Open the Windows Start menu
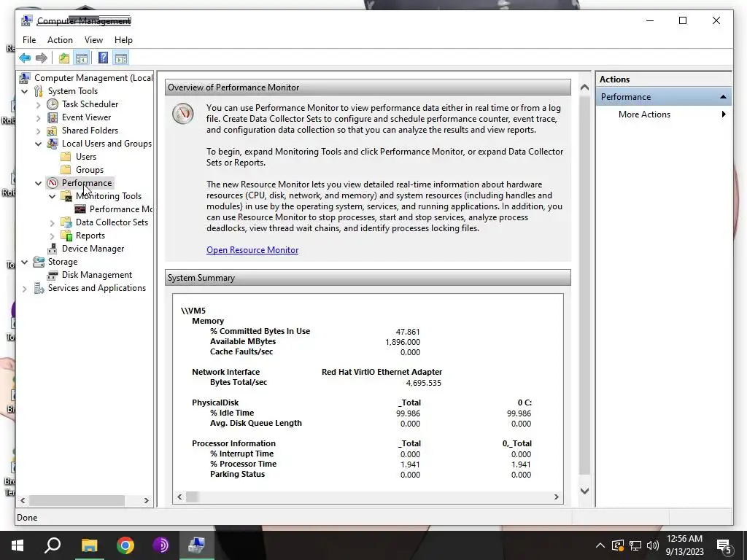747x560 pixels. (x=18, y=545)
